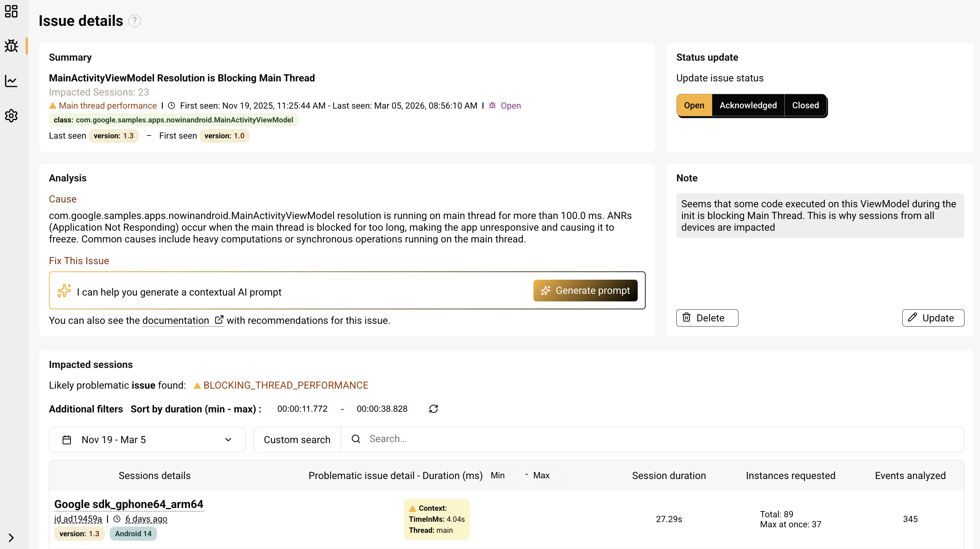Click the magnifier search icon

point(356,439)
